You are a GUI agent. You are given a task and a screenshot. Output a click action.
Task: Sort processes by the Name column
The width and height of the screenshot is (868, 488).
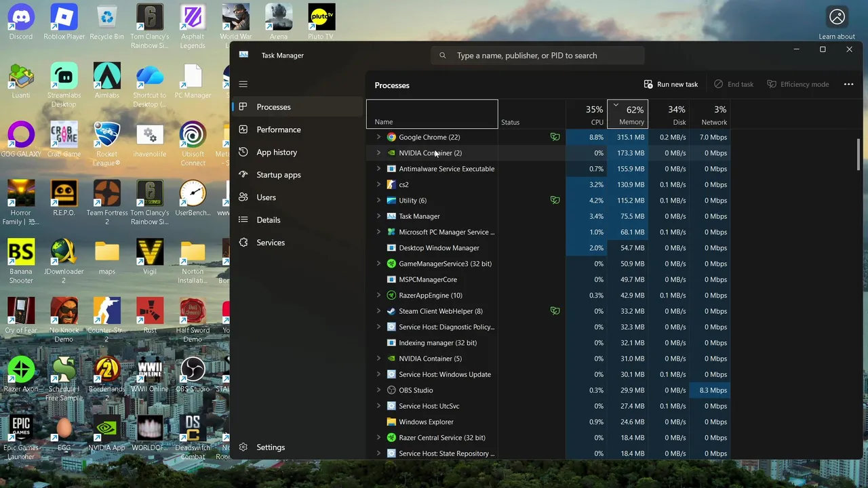432,115
